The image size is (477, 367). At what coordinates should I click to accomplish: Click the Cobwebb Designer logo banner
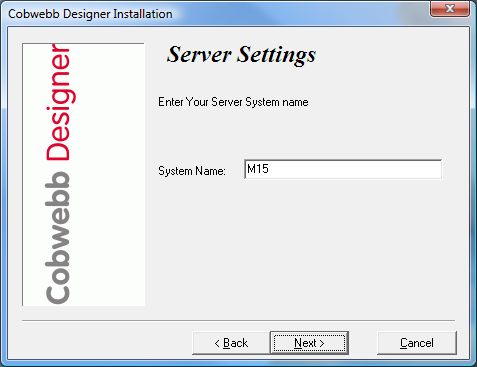coord(83,174)
